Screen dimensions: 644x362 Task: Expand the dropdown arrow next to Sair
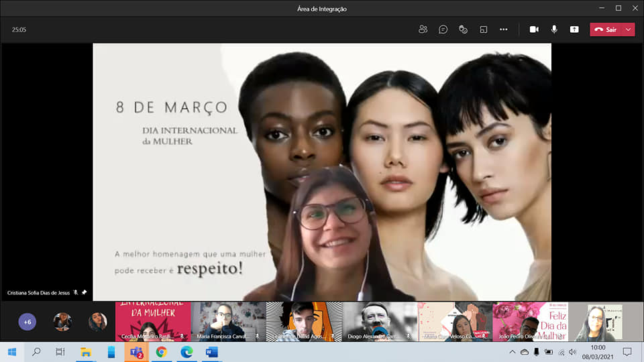coord(628,29)
